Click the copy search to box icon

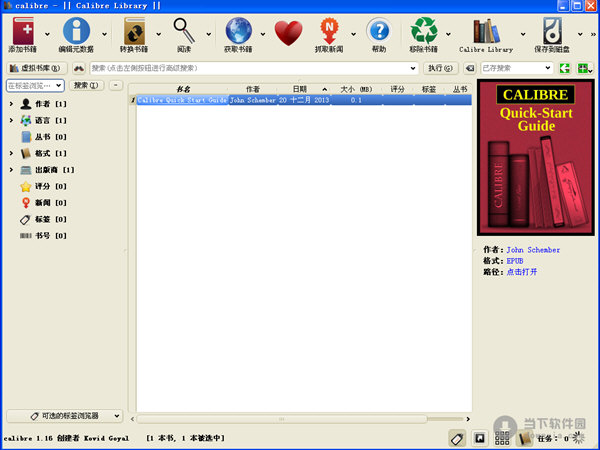[565, 68]
